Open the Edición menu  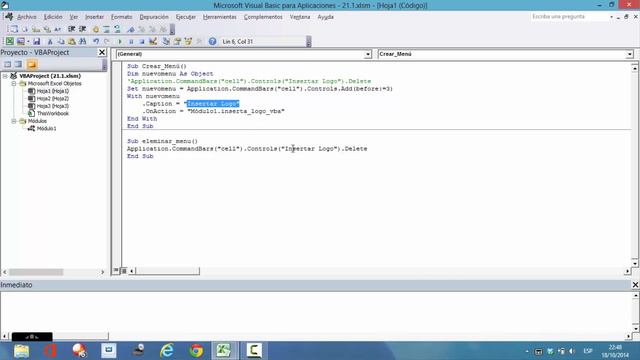coord(53,17)
